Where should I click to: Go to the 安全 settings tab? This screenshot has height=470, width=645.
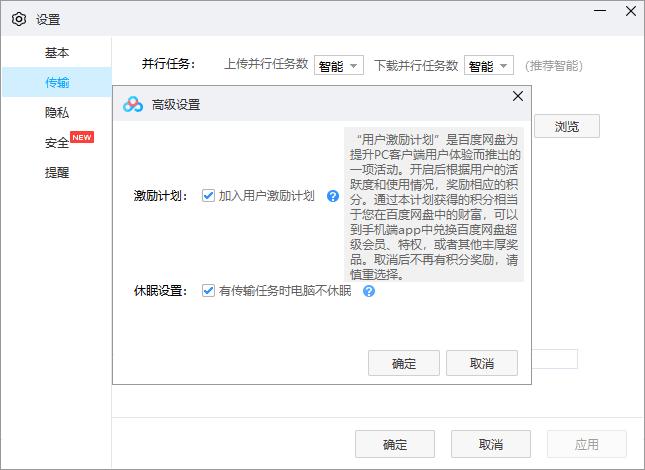[57, 143]
